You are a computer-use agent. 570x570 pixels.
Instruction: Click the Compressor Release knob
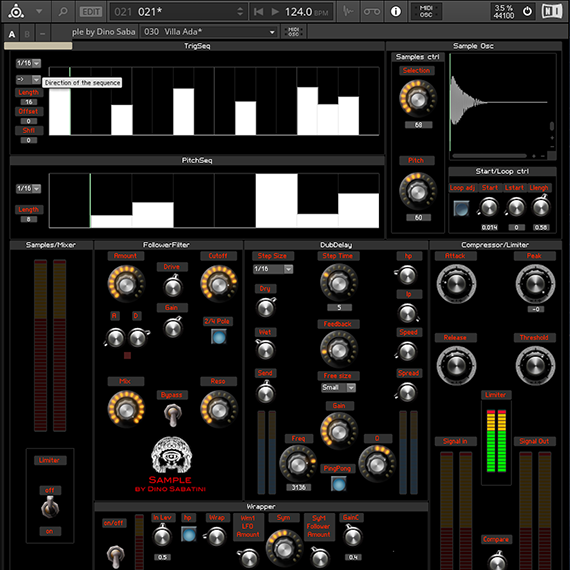tap(456, 365)
